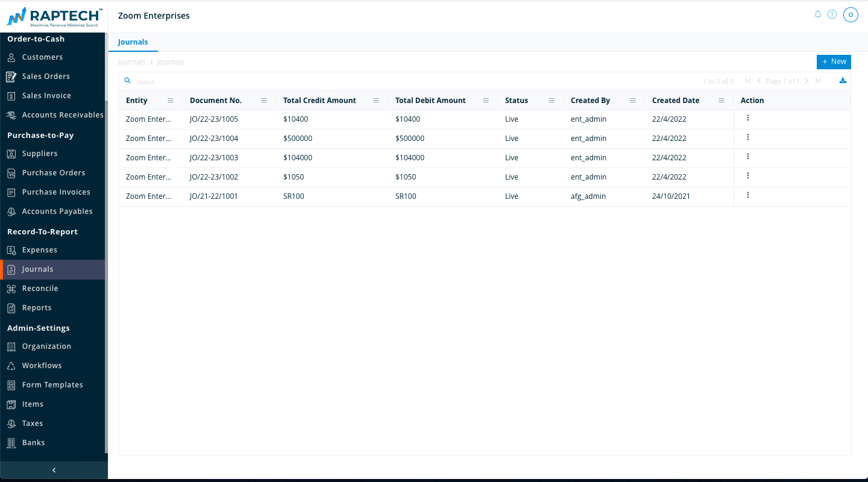The width and height of the screenshot is (868, 482).
Task: Open Total Credit Amount column menu
Action: click(376, 101)
